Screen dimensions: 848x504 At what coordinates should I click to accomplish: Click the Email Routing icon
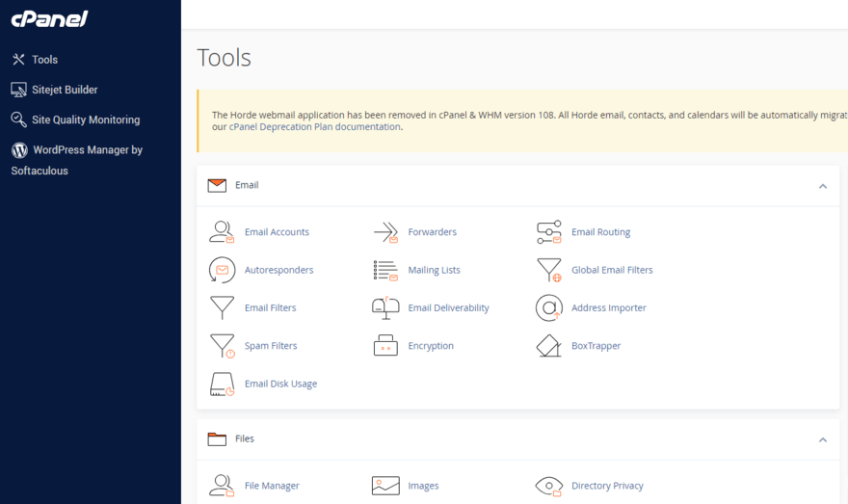click(x=549, y=232)
